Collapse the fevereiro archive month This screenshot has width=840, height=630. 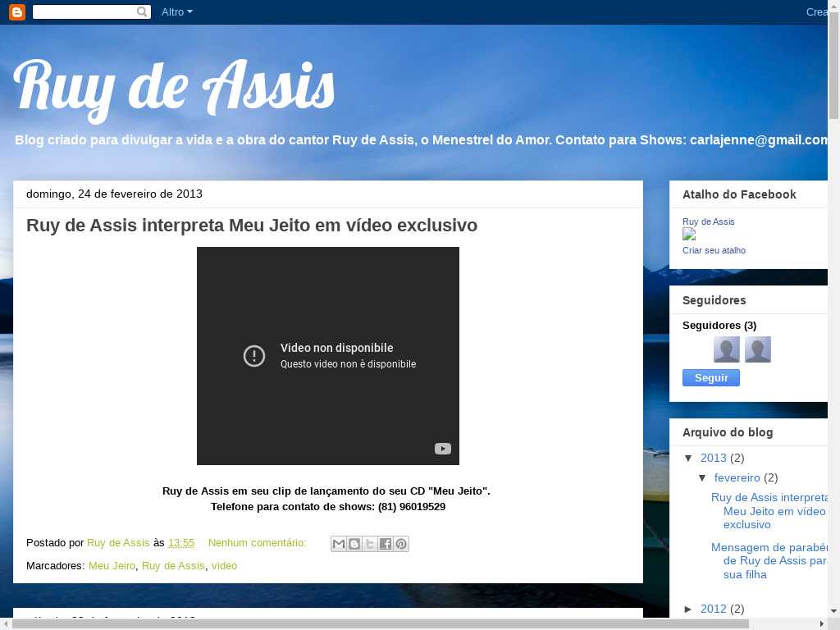coord(703,478)
